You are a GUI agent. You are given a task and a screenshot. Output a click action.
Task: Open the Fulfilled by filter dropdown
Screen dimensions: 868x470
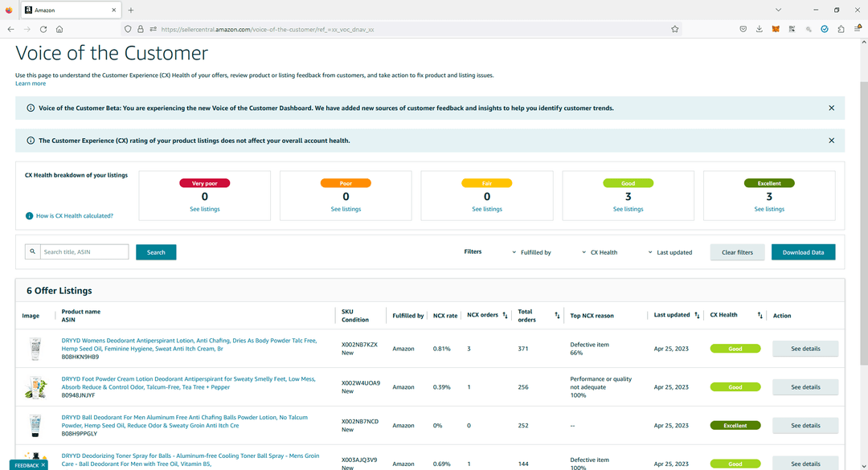click(x=531, y=252)
